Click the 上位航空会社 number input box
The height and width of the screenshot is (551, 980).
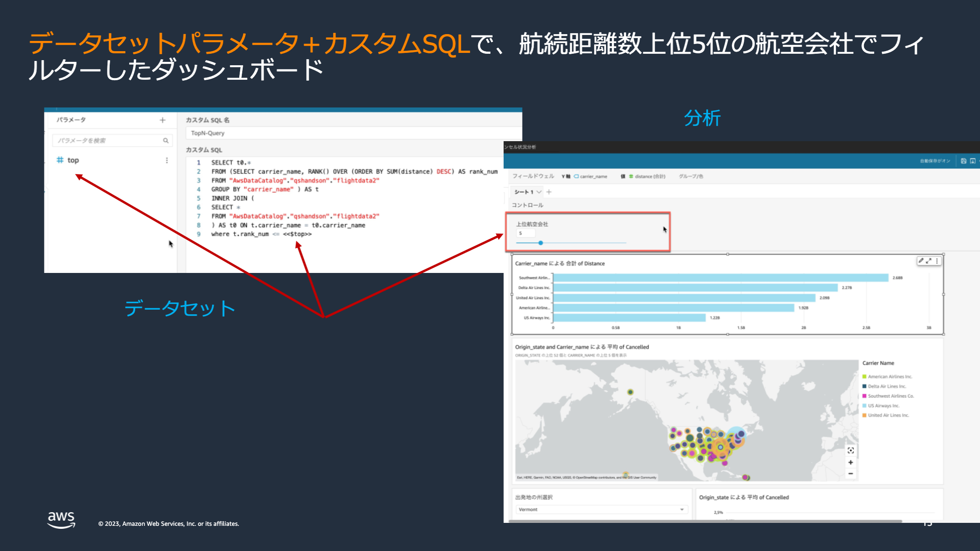[x=525, y=233]
